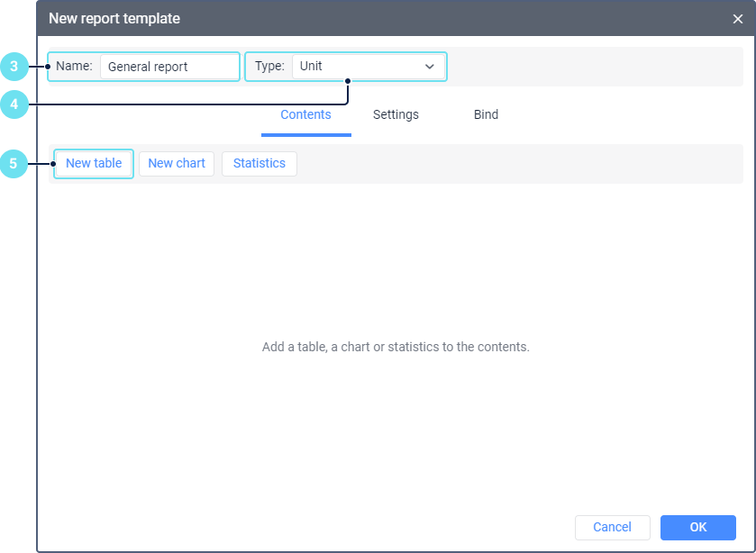This screenshot has width=756, height=553.
Task: Add a New table to the report
Action: click(94, 164)
